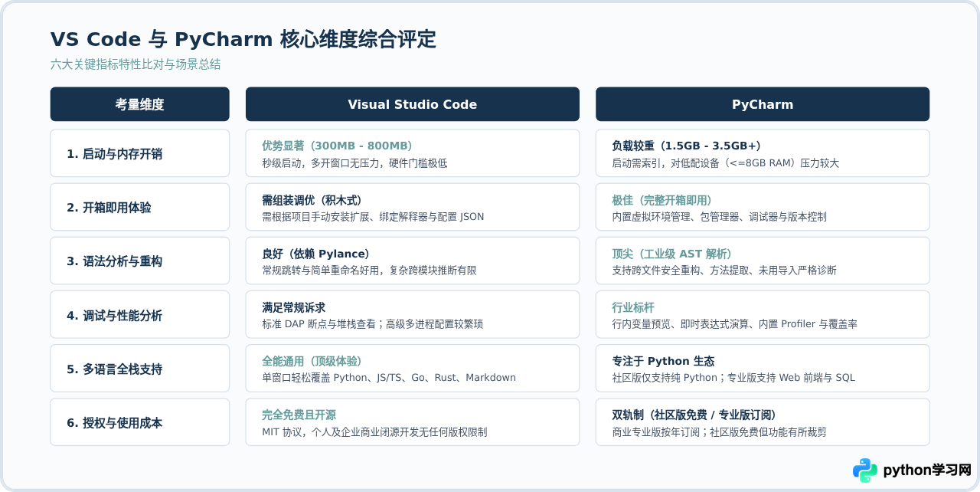Screen dimensions: 980x492
Task: Click row label 1. 启动与内存开销
Action: point(114,153)
